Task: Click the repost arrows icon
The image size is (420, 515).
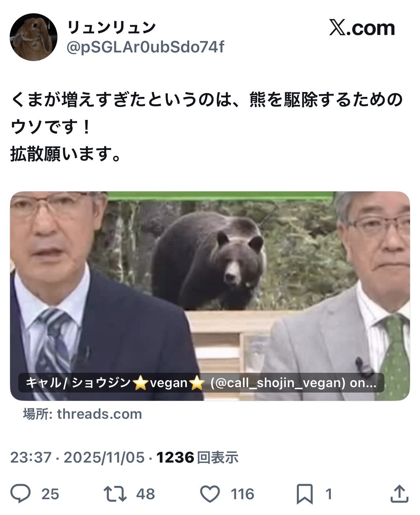Action: 115,494
